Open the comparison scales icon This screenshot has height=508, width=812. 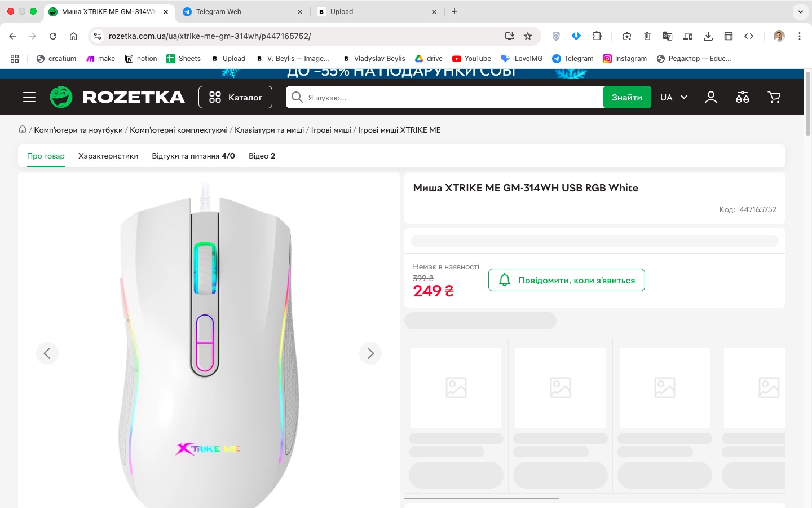pos(743,97)
